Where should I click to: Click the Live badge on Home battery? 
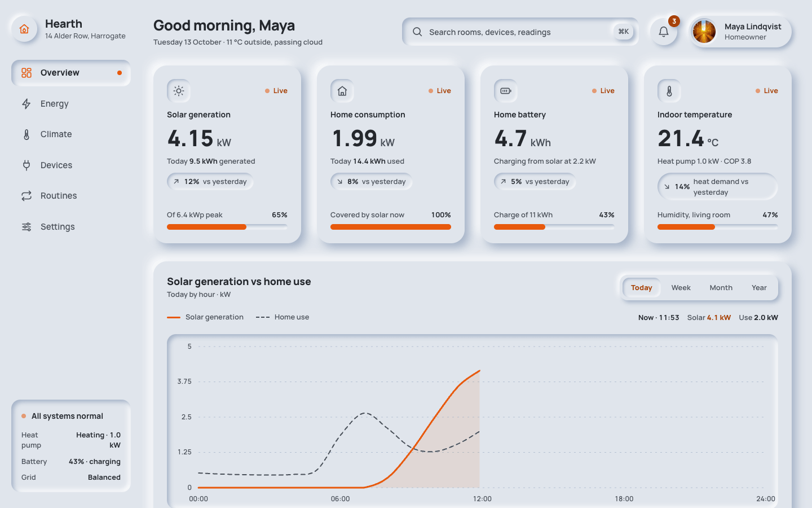(x=603, y=91)
